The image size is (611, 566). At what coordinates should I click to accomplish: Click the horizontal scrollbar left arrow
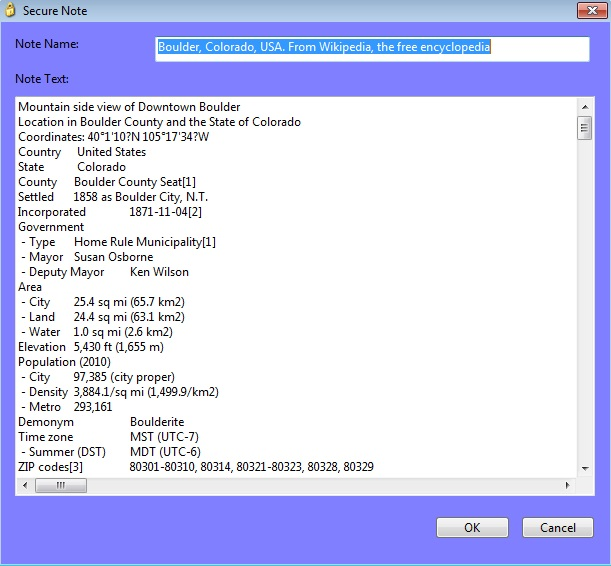tap(25, 486)
